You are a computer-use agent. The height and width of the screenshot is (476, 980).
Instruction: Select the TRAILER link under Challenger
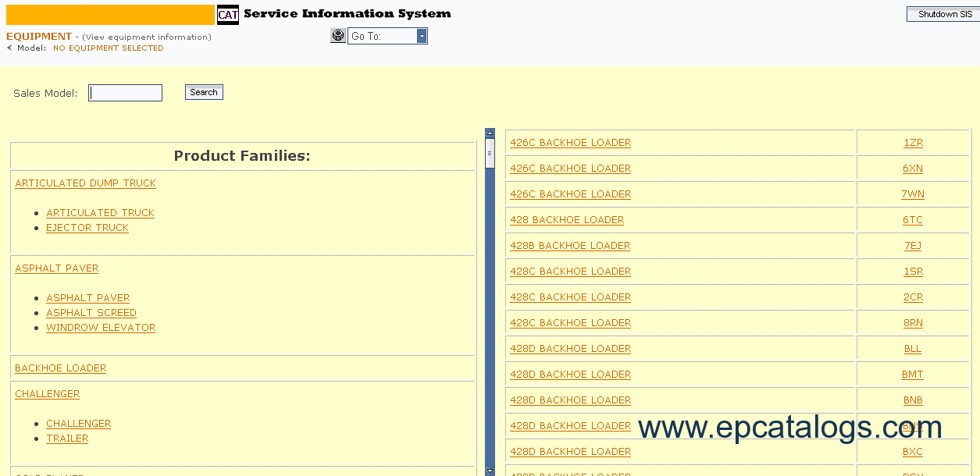pos(67,439)
